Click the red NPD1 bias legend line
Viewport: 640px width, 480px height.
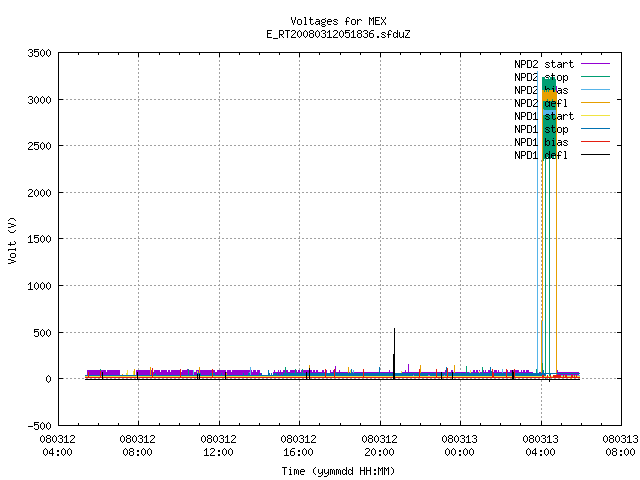tap(596, 142)
